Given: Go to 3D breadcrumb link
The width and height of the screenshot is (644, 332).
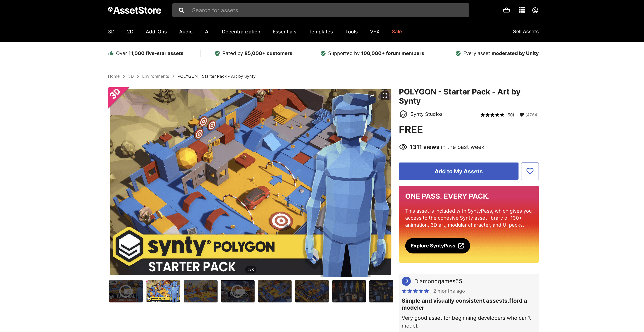Looking at the screenshot, I should click(131, 76).
